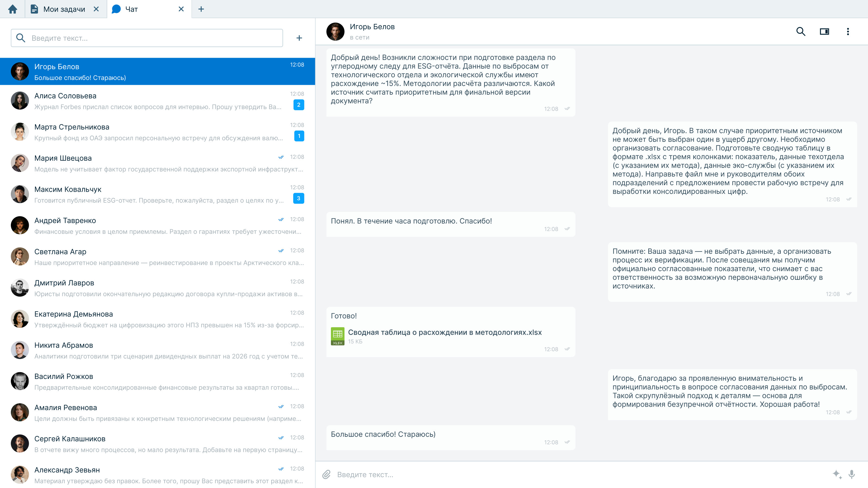
Task: Click Игорь Белов's profile avatar in the header
Action: click(x=336, y=31)
